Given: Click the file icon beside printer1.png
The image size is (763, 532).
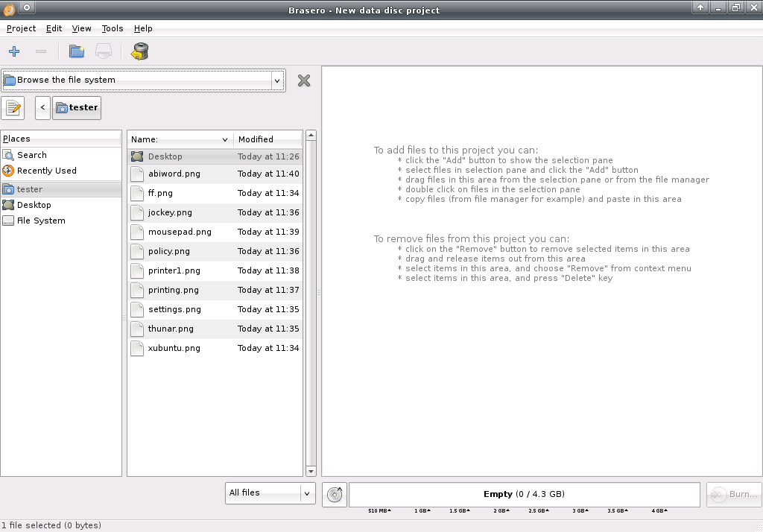Looking at the screenshot, I should click(137, 271).
